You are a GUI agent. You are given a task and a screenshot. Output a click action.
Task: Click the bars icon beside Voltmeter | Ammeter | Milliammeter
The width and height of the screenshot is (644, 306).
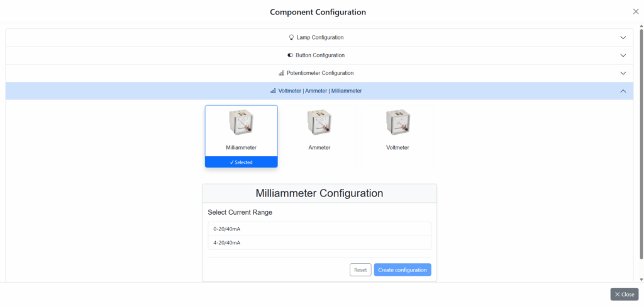tap(273, 91)
